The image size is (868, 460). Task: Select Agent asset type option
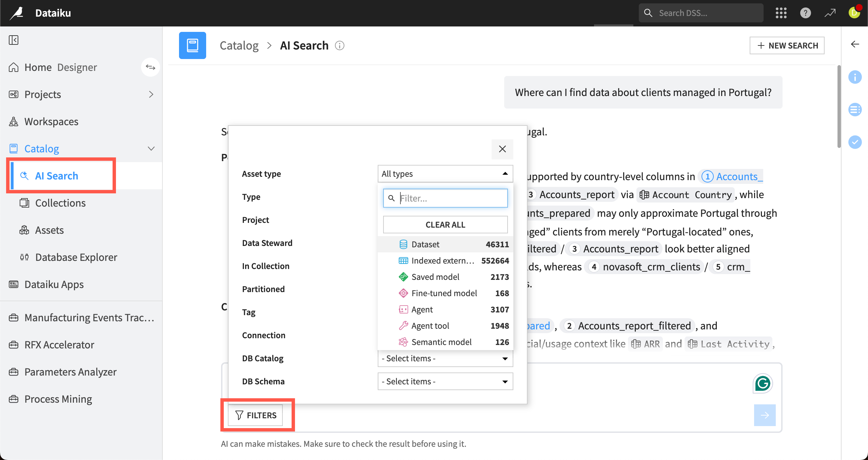tap(445, 309)
